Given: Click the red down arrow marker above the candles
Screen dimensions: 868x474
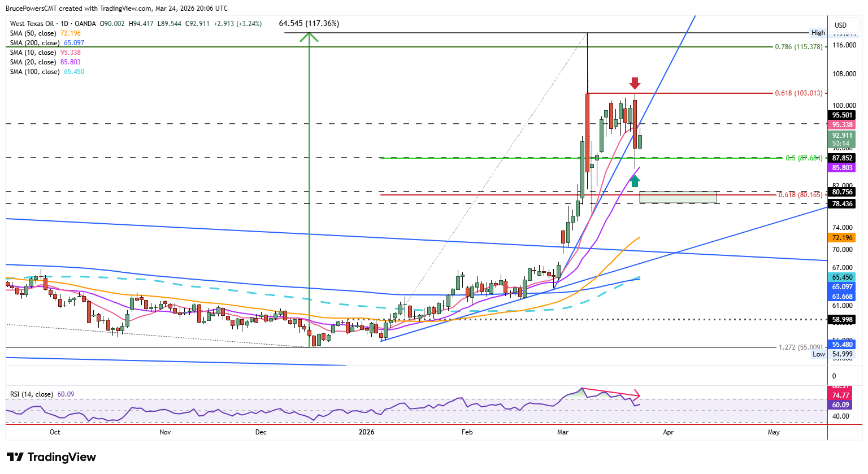Looking at the screenshot, I should [x=635, y=83].
